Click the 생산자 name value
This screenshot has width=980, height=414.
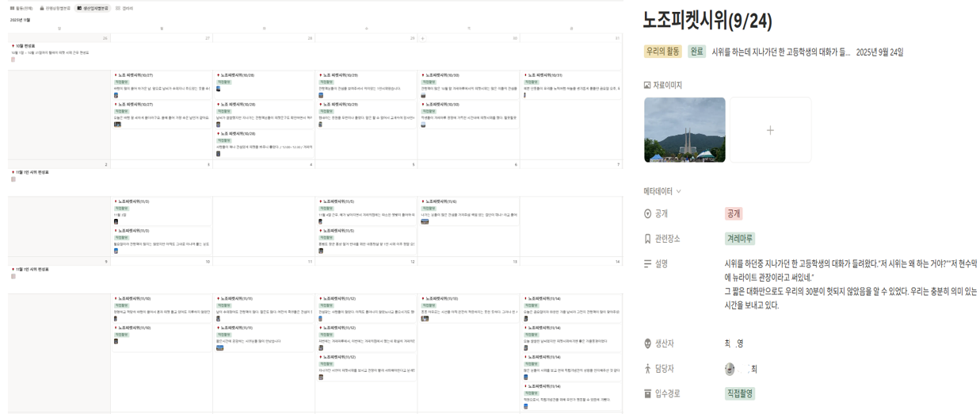(x=734, y=344)
